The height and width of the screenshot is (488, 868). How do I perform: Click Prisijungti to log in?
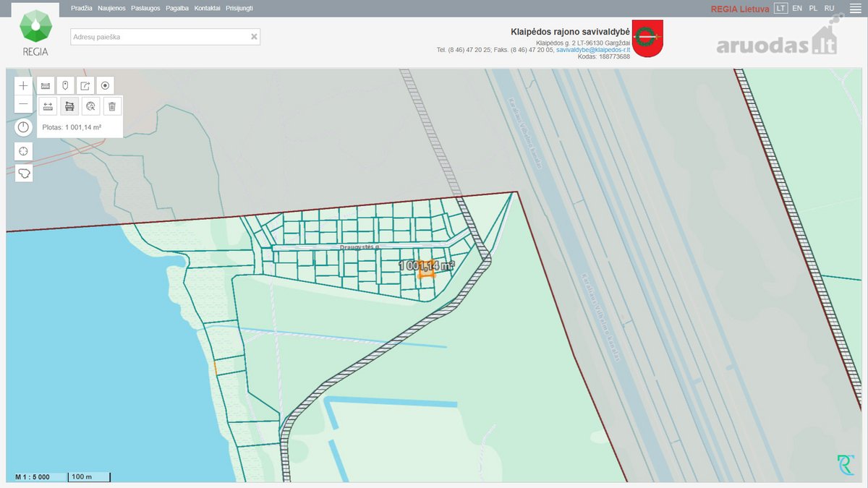239,8
